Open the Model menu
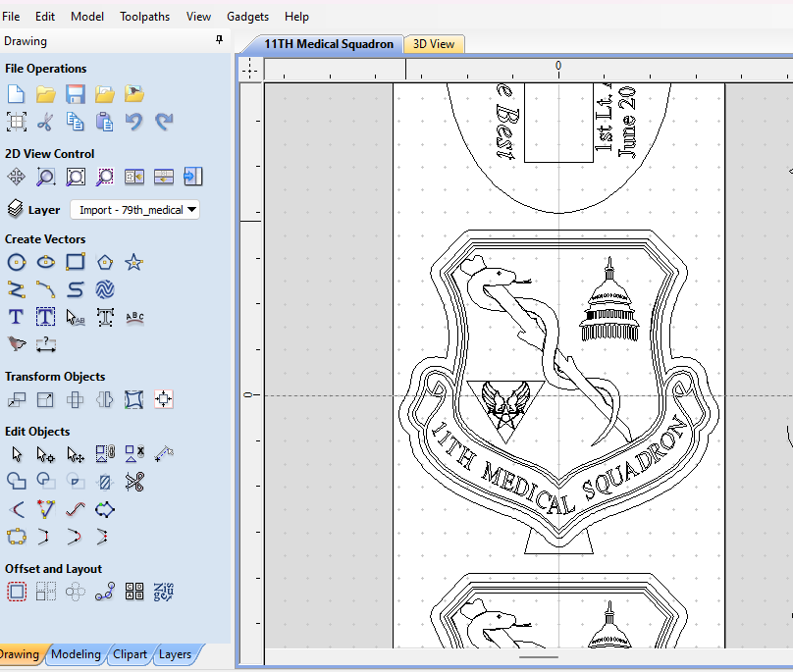 [x=87, y=17]
